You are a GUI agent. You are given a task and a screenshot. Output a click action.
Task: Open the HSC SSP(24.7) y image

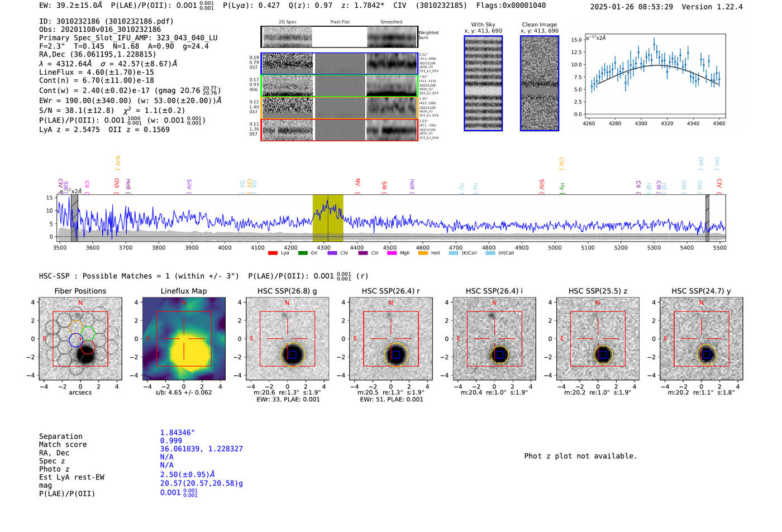point(702,338)
